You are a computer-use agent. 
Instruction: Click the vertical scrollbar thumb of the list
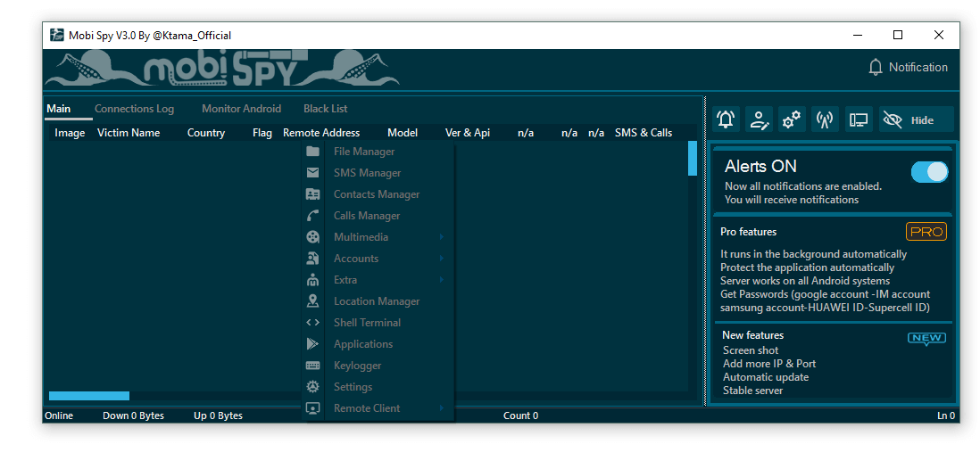coord(693,158)
